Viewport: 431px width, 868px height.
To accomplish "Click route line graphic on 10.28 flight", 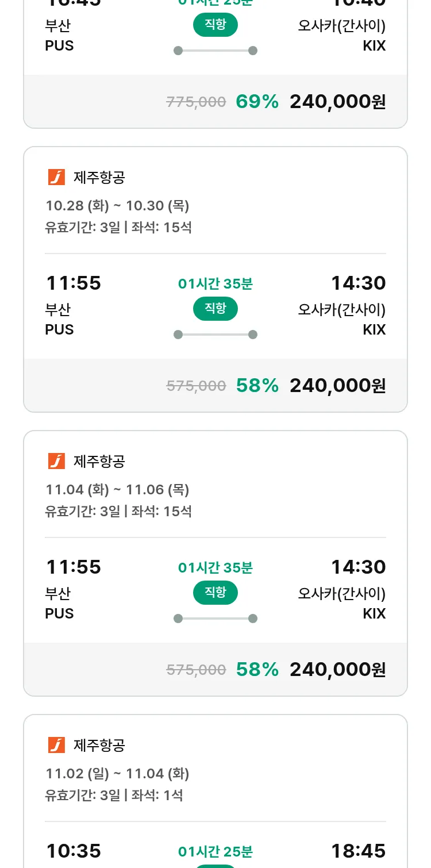I will [x=215, y=335].
